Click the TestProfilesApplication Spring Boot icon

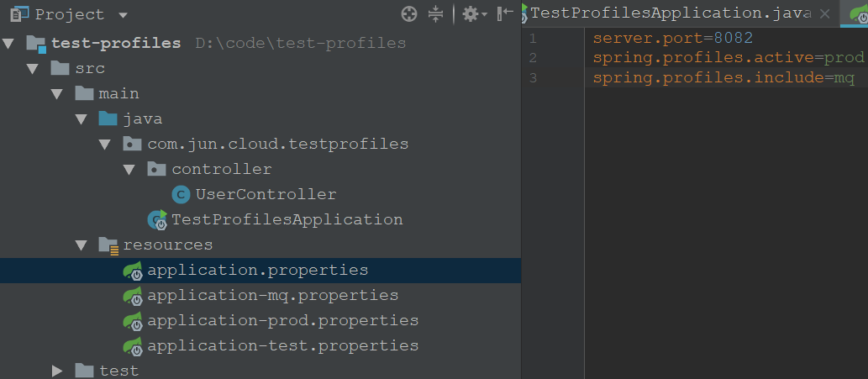click(x=157, y=219)
